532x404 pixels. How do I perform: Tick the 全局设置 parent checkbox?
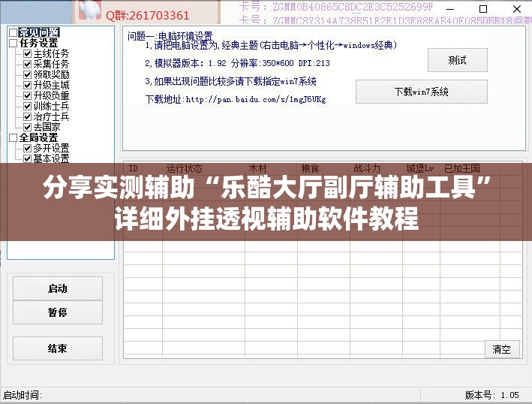[14, 138]
